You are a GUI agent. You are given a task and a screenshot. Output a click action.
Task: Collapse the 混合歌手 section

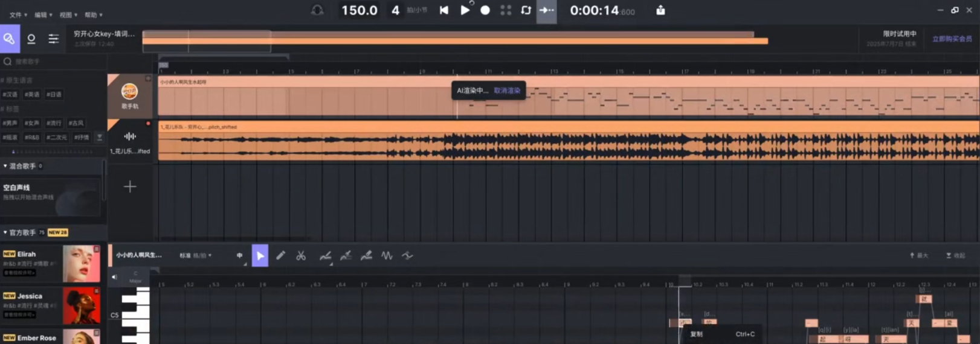click(x=5, y=166)
